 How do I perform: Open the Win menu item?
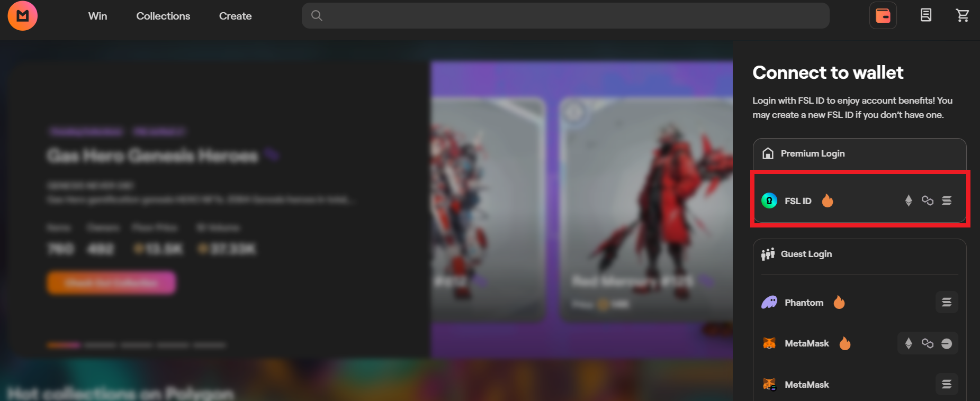pyautogui.click(x=97, y=16)
